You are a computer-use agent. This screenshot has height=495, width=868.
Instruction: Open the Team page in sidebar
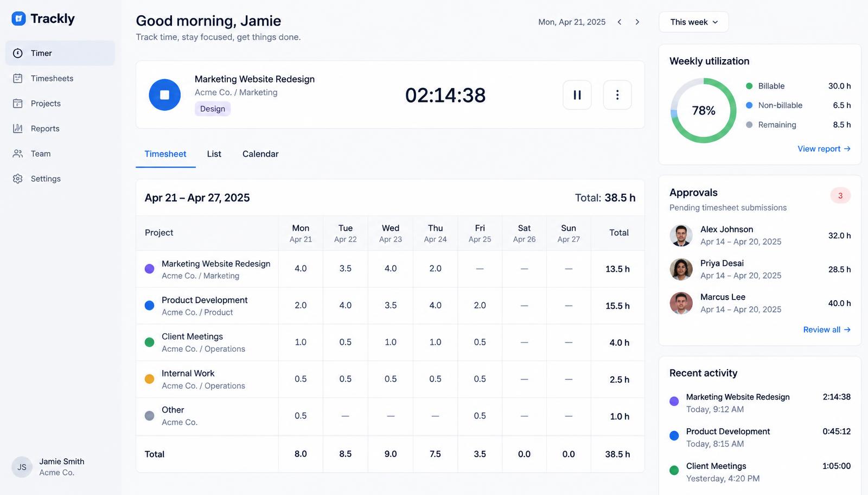(60, 154)
